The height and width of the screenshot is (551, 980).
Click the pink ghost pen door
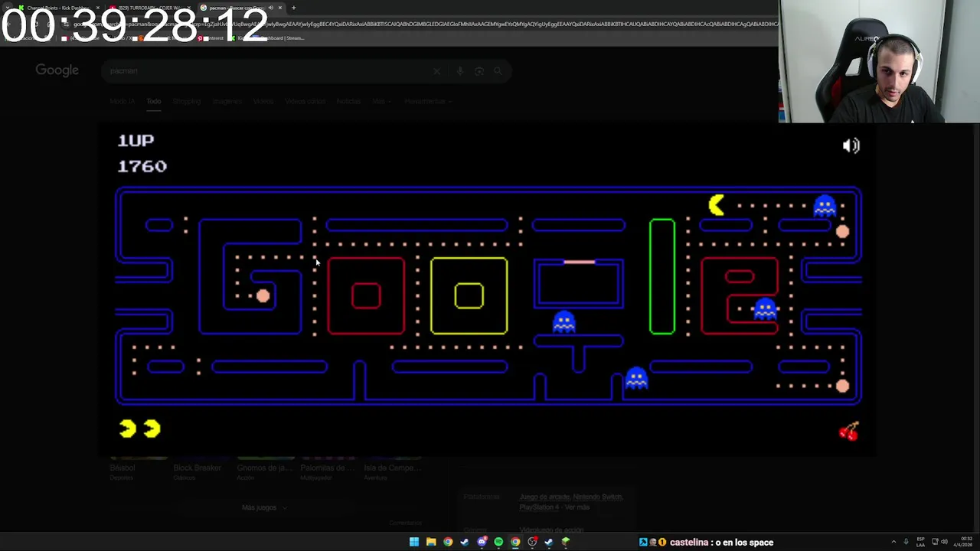click(579, 262)
